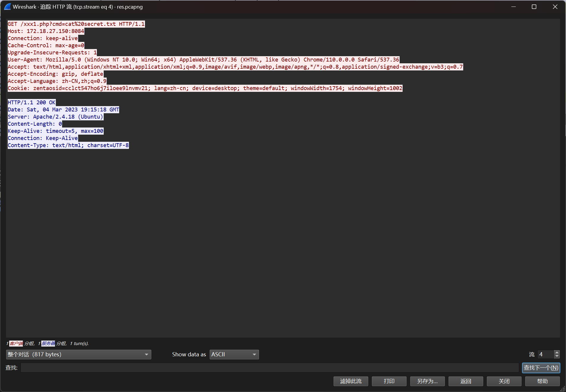Click the blue 服务器 server label
Image resolution: width=566 pixels, height=392 pixels.
(x=48, y=344)
